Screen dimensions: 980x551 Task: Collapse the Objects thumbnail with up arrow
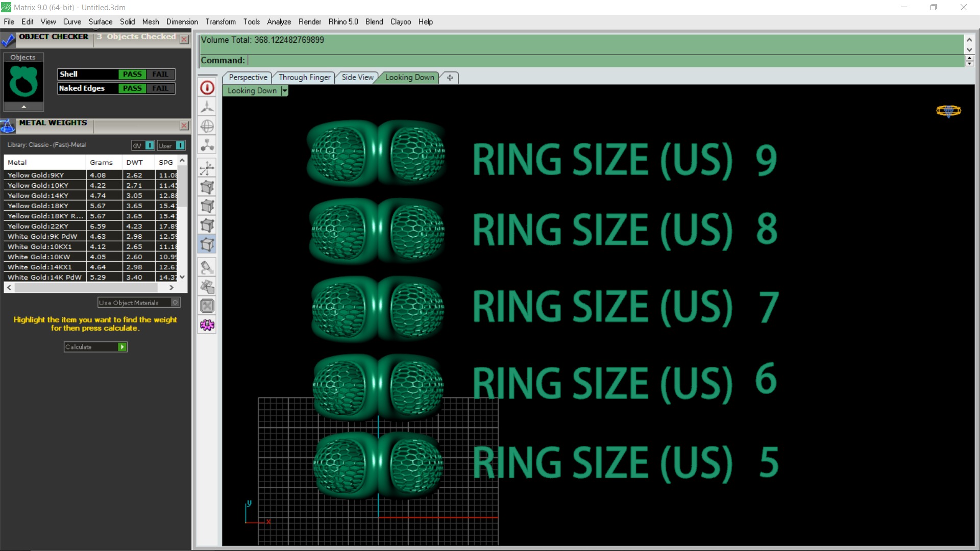coord(23,107)
